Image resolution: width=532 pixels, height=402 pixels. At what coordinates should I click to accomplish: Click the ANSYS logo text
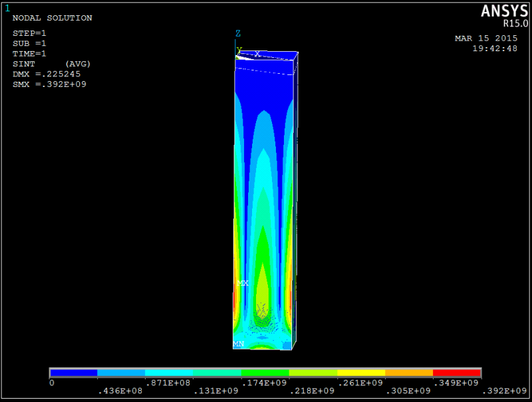click(504, 11)
